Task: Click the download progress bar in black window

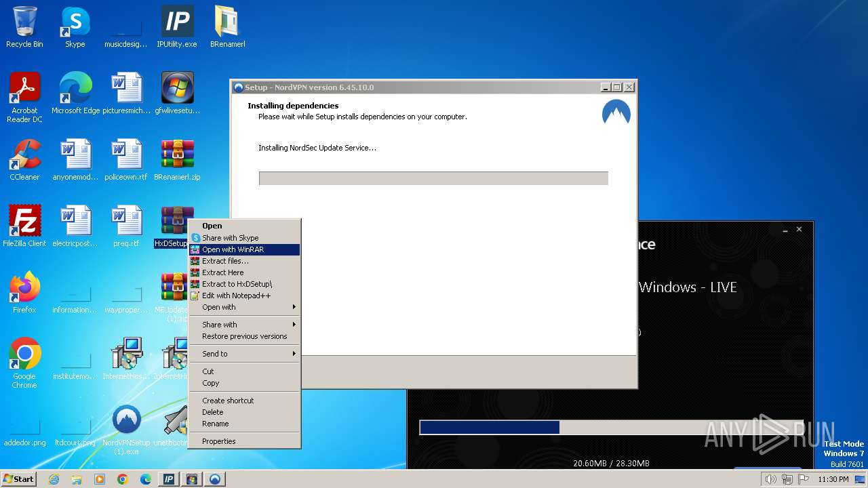Action: (611, 427)
